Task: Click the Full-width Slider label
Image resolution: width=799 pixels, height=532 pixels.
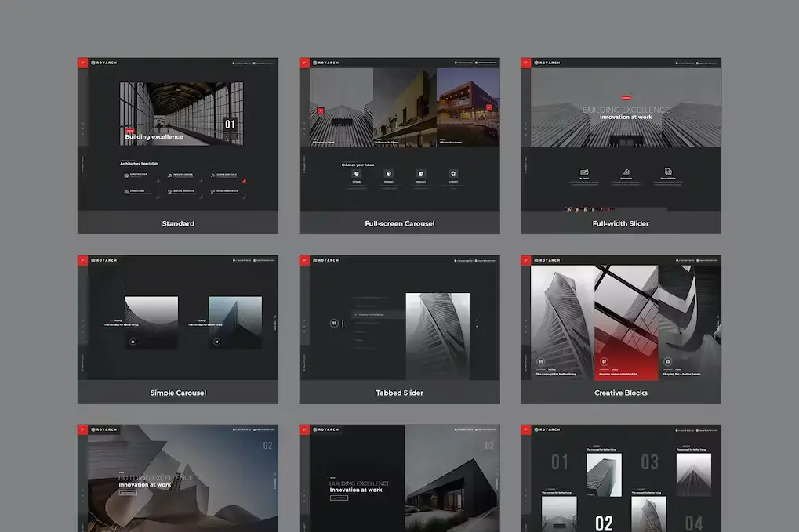Action: [x=620, y=223]
